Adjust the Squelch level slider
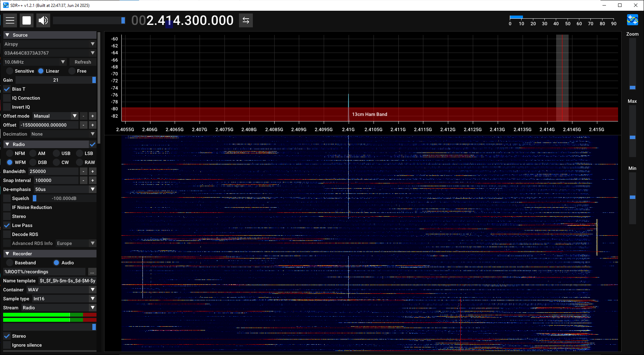Image resolution: width=644 pixels, height=355 pixels. coord(64,198)
